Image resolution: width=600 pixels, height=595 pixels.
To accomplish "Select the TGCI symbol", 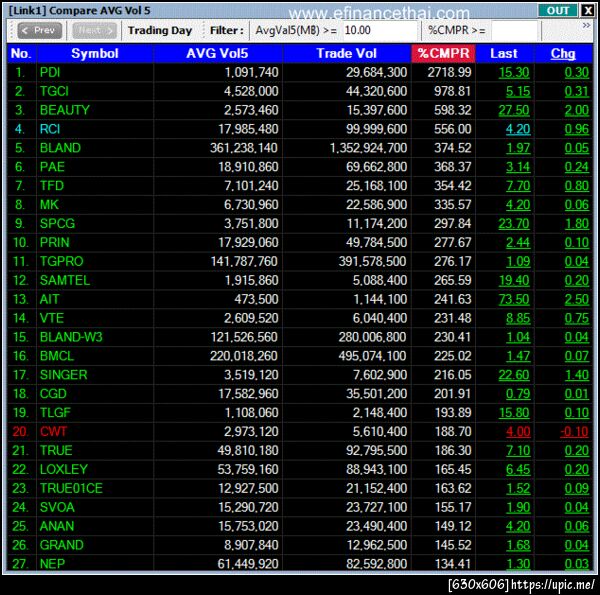I will coord(54,91).
